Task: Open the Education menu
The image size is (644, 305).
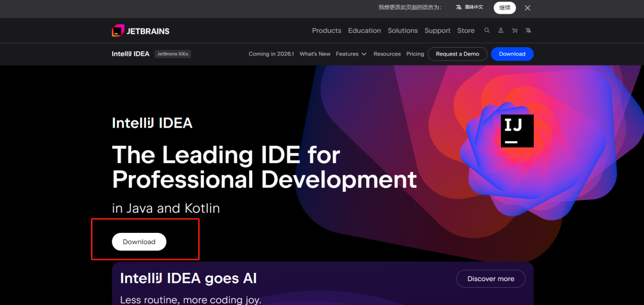Action: tap(364, 30)
